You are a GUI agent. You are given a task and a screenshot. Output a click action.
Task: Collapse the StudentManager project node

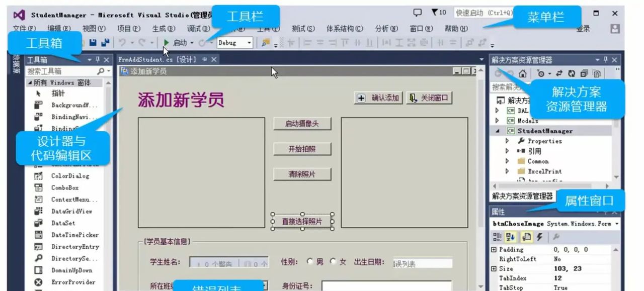point(497,130)
